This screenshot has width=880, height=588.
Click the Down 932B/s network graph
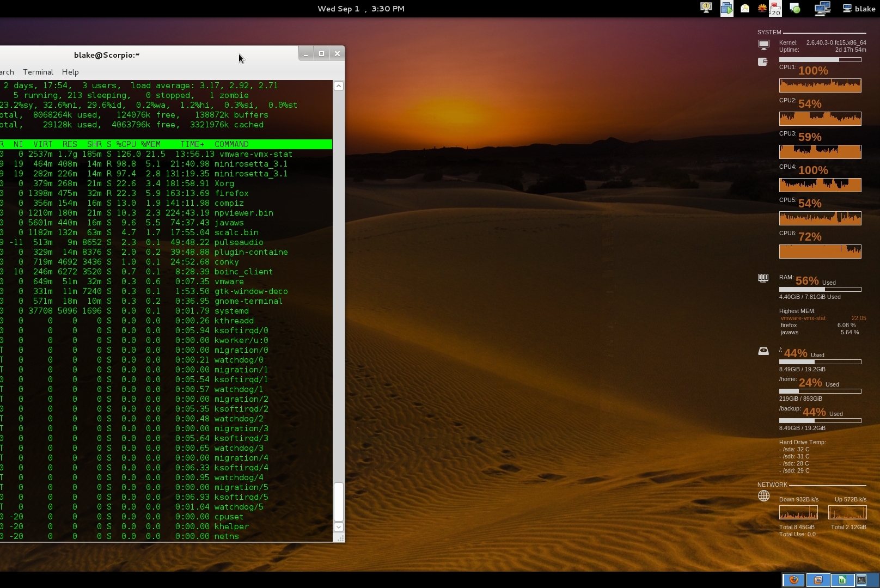pyautogui.click(x=798, y=512)
